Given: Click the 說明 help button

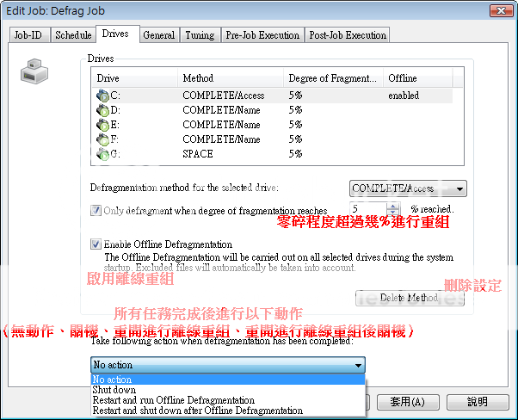Looking at the screenshot, I should 478,402.
